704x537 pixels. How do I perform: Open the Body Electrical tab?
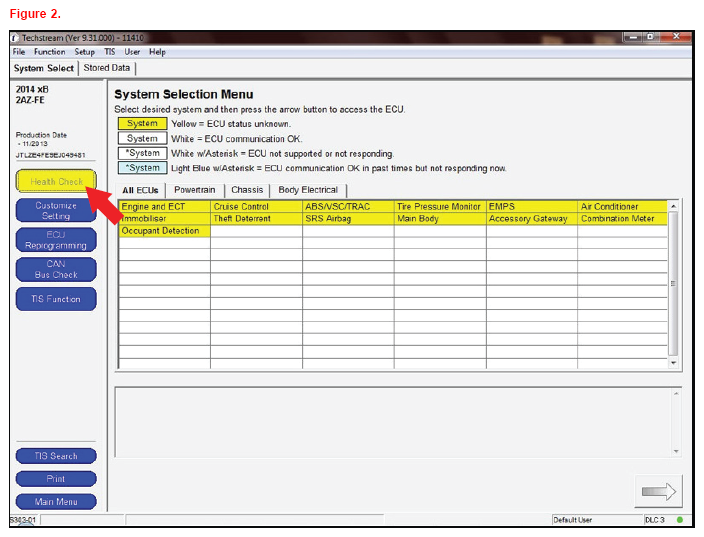(x=308, y=189)
